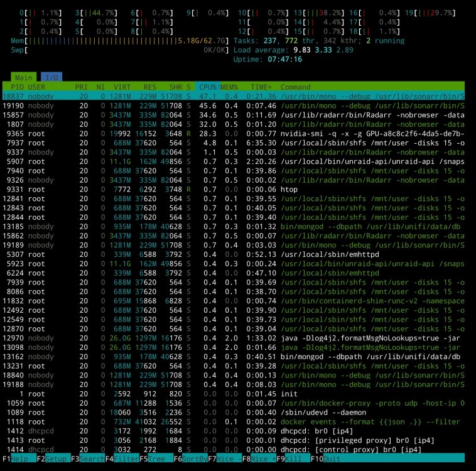Select shfs thread row PID 8086

point(234,291)
